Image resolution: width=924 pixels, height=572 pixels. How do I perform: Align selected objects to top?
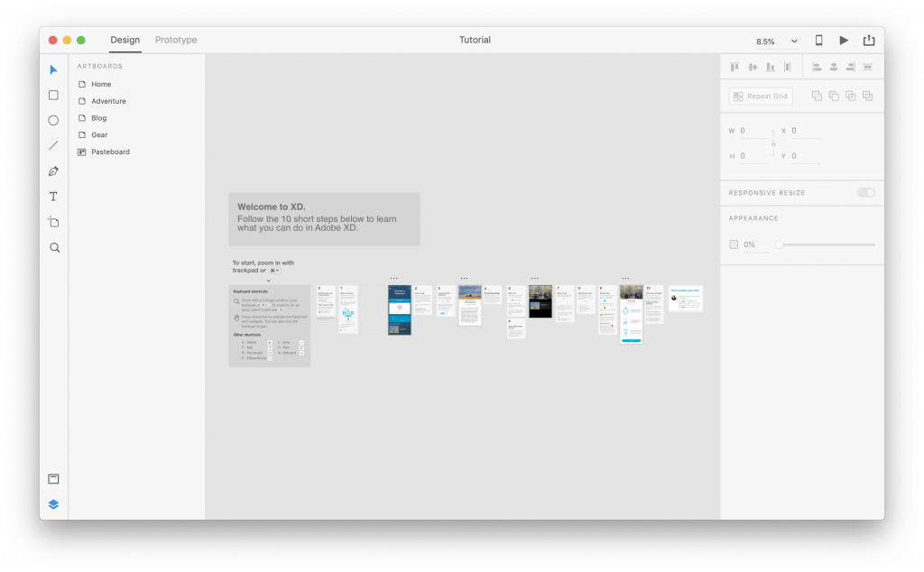735,67
